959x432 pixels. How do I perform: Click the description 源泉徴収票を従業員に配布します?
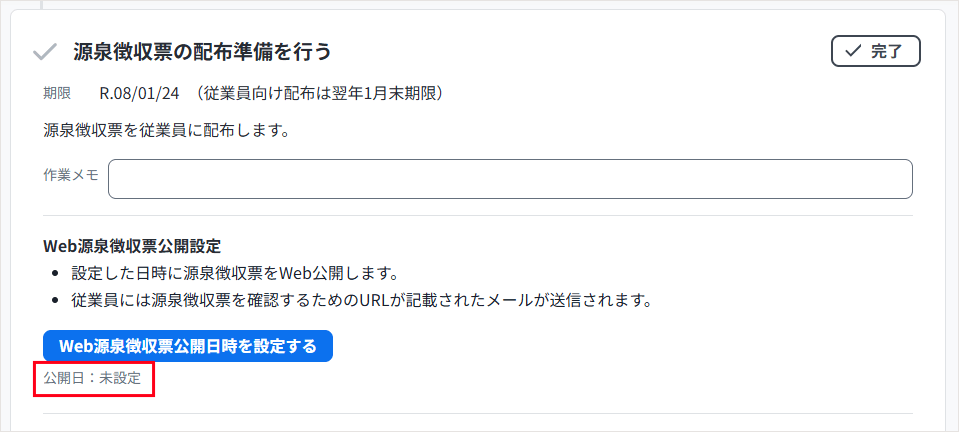pyautogui.click(x=167, y=130)
